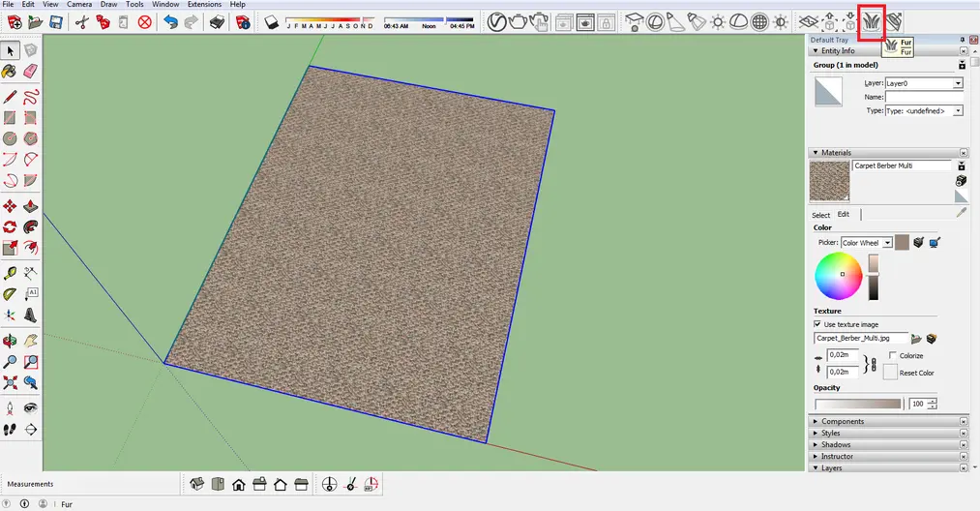Add a V-Ray sphere light
Screen dimensions: 980x511
pyautogui.click(x=655, y=22)
